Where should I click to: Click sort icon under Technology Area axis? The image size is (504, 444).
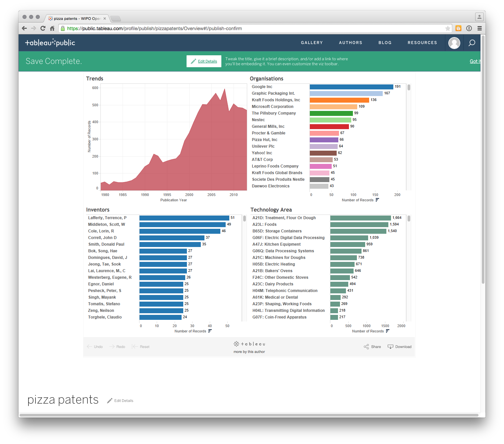point(387,331)
